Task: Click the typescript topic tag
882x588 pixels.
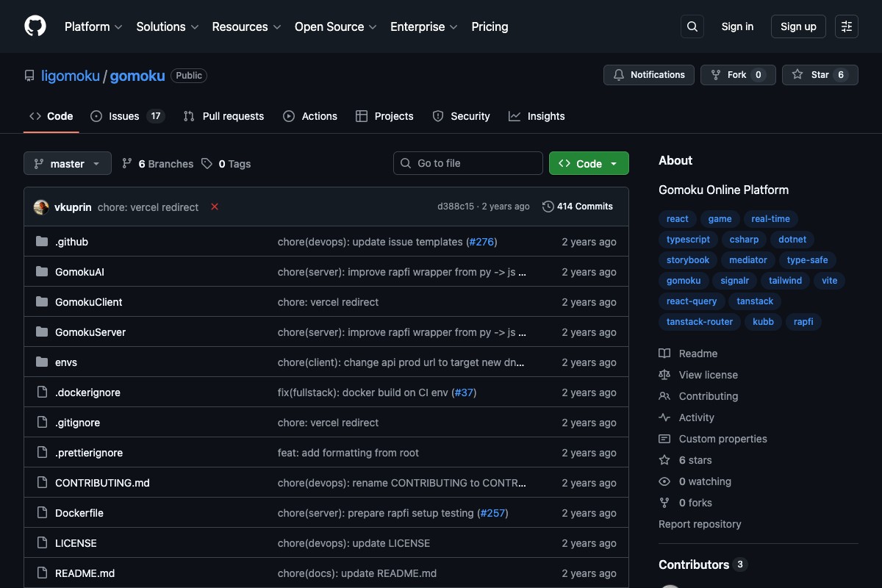Action: click(x=688, y=240)
